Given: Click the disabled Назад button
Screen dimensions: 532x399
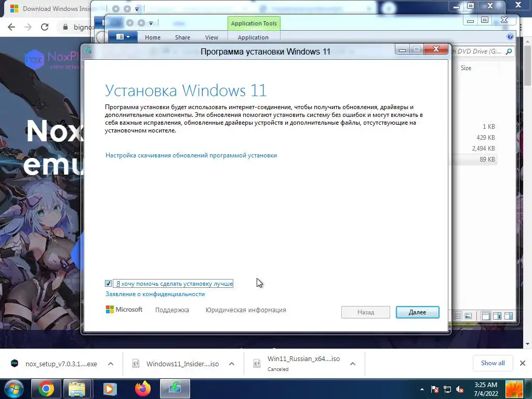Looking at the screenshot, I should coord(365,312).
